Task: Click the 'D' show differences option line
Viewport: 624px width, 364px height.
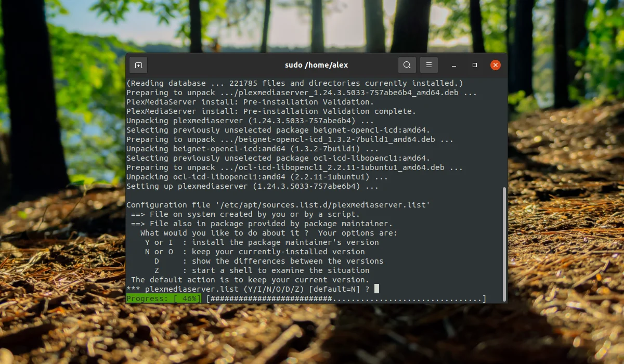Action: [268, 261]
